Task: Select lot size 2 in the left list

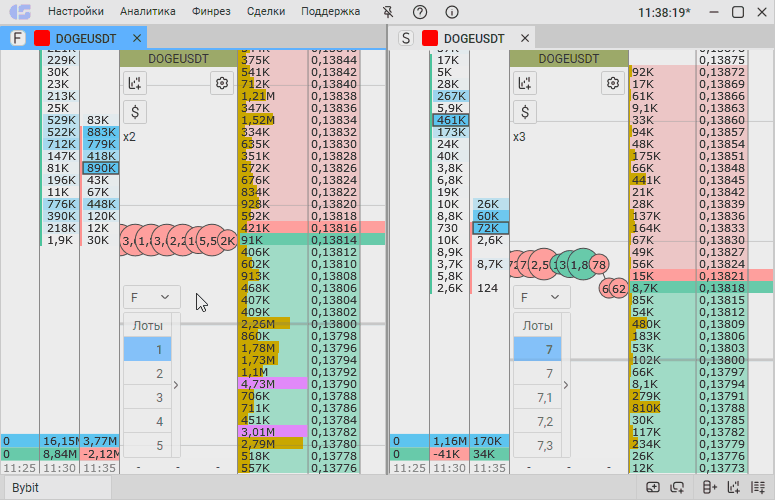Action: coord(147,374)
